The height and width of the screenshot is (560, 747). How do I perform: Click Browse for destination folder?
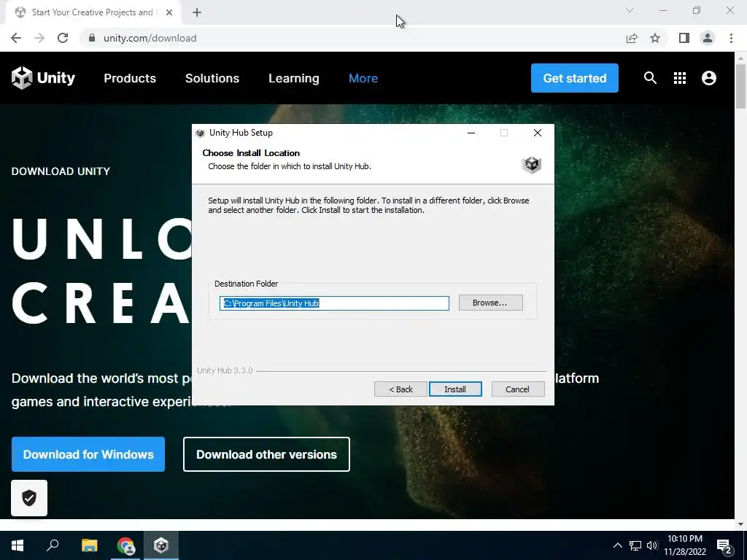point(491,303)
